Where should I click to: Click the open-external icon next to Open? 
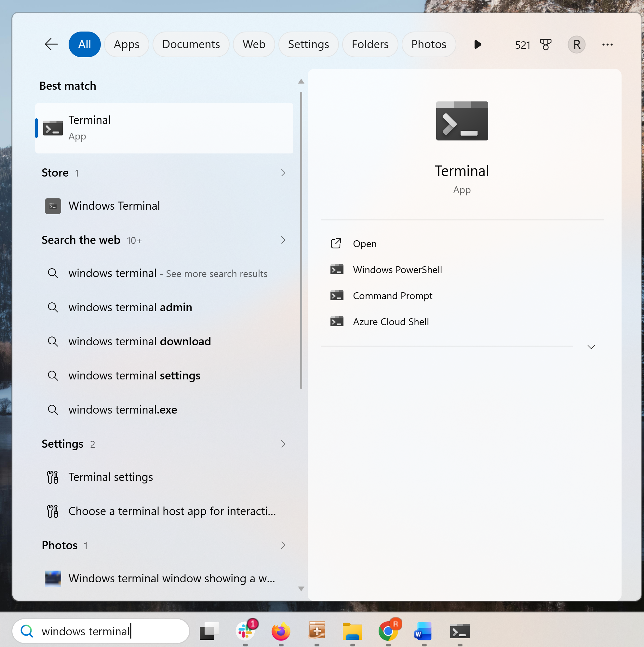pyautogui.click(x=336, y=244)
